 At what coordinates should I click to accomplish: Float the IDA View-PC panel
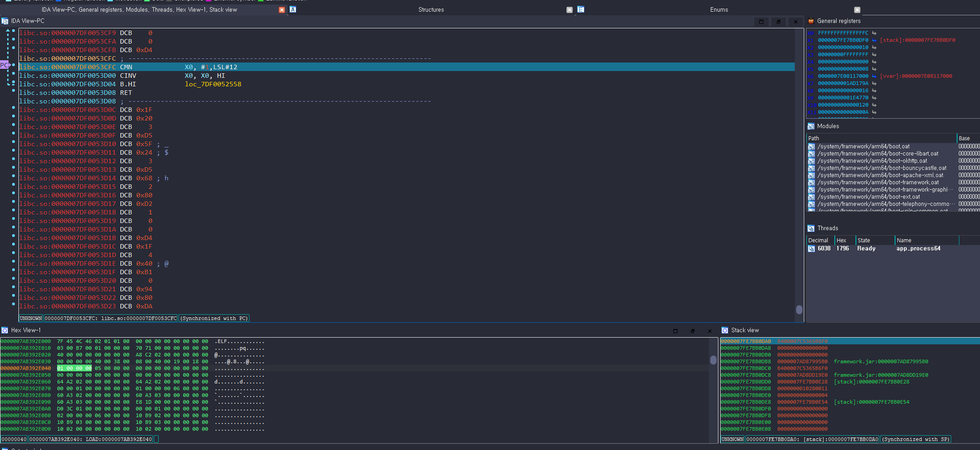click(778, 22)
